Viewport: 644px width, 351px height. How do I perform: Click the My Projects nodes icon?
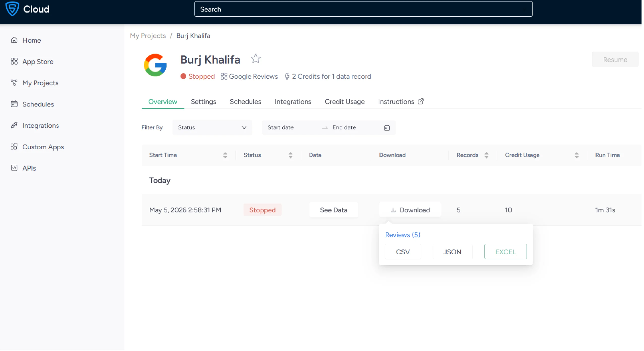14,83
